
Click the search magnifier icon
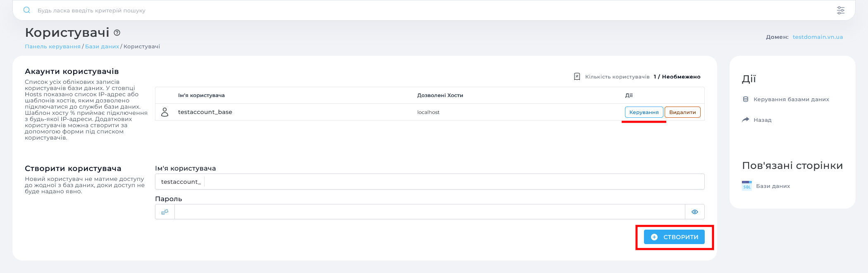pos(27,10)
